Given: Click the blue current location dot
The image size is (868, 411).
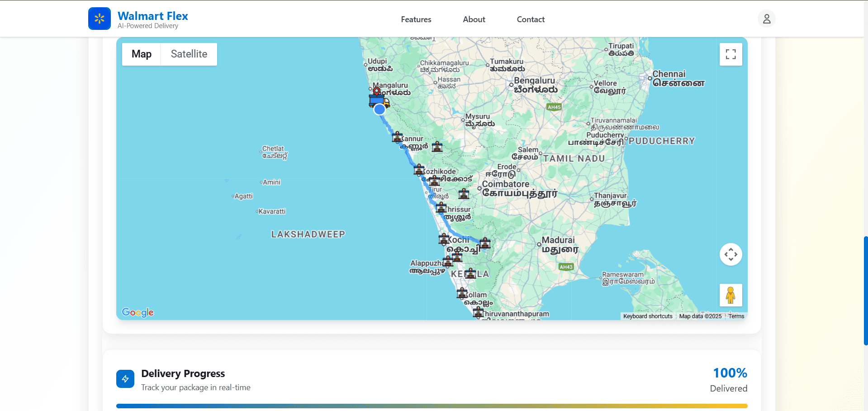Looking at the screenshot, I should coord(379,109).
